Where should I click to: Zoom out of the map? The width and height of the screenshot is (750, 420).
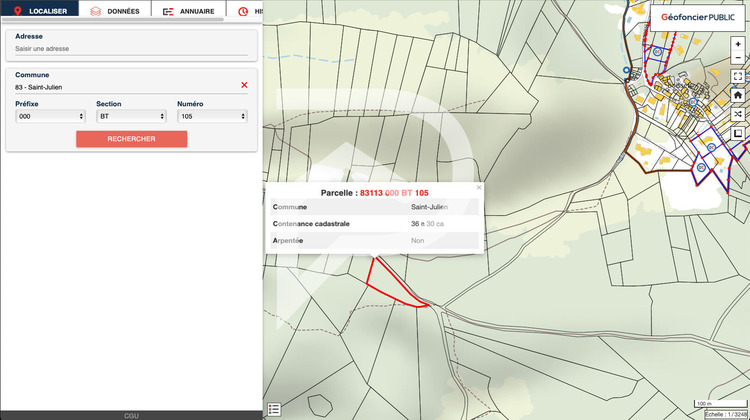tap(738, 57)
